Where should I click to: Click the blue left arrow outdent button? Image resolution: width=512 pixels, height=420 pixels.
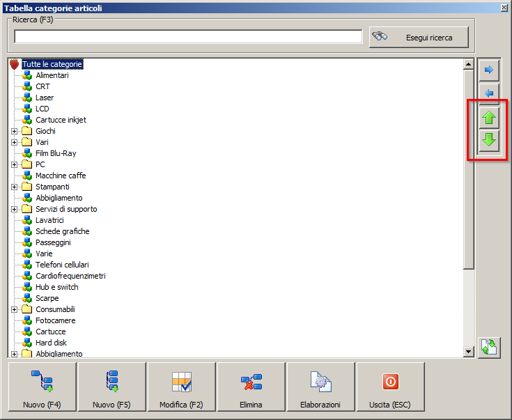point(489,93)
